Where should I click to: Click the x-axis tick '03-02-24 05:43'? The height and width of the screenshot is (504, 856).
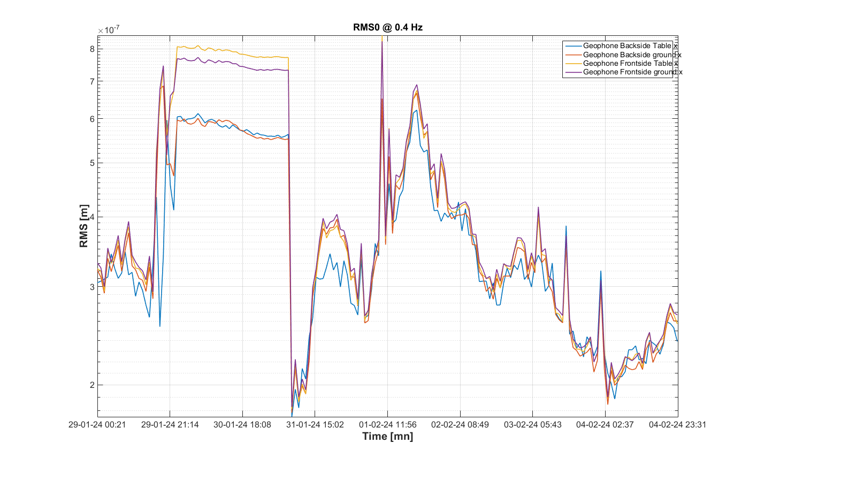tap(532, 425)
